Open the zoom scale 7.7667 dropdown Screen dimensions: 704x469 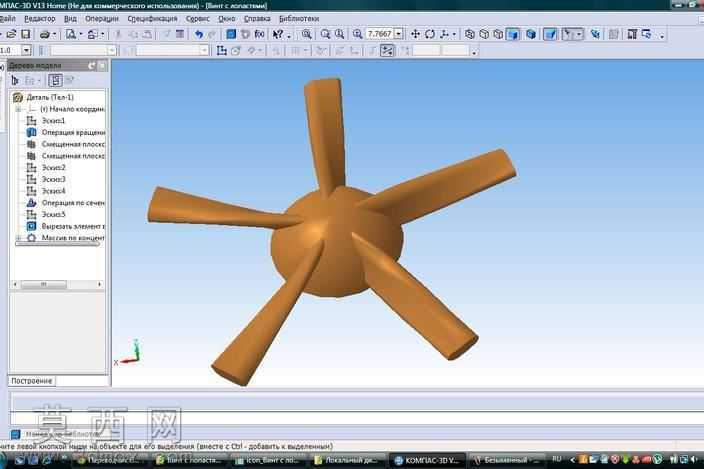pos(398,34)
